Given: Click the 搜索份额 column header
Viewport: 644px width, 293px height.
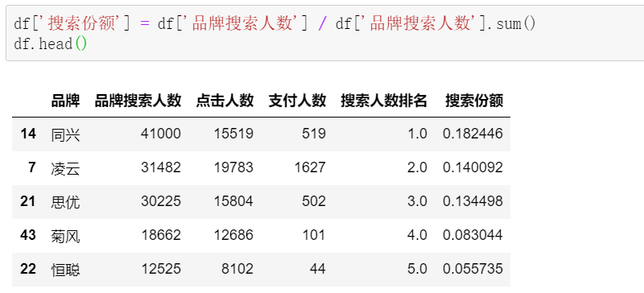Looking at the screenshot, I should tap(474, 101).
